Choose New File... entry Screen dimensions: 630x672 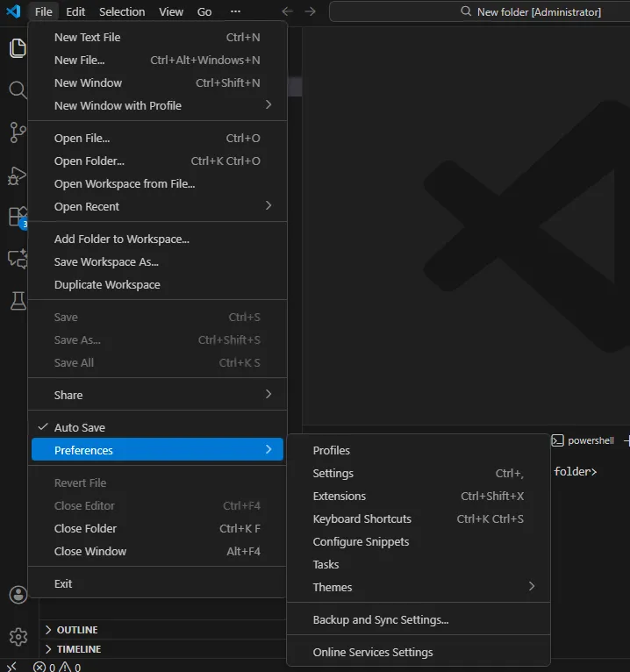(157, 60)
